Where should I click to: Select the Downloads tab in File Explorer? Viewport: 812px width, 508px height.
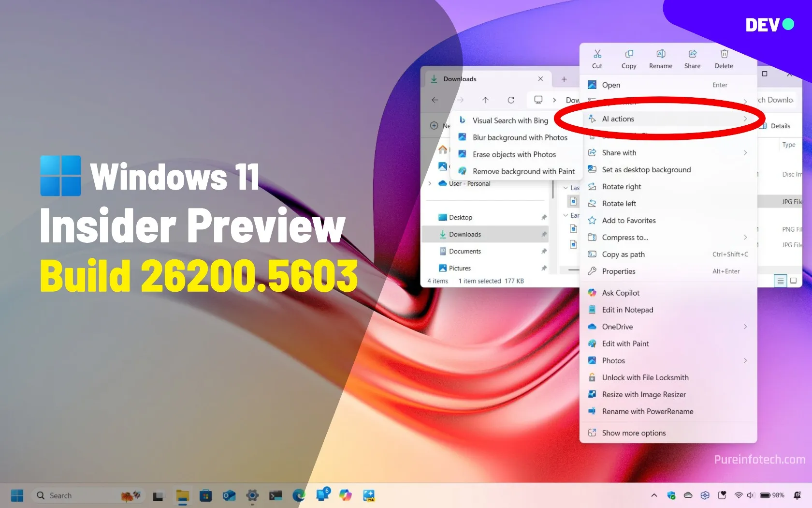click(x=488, y=79)
